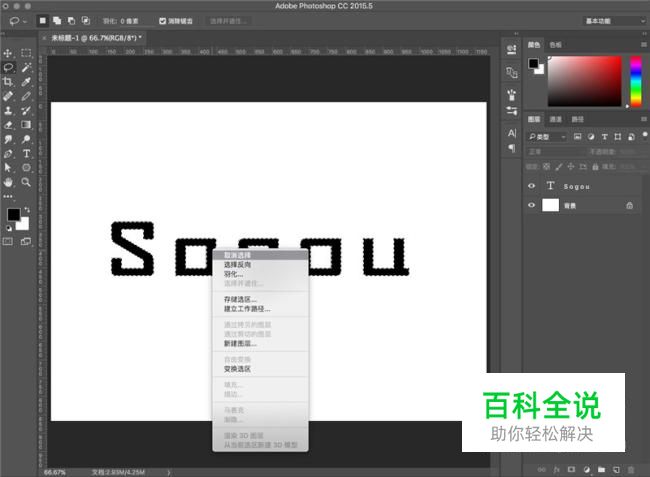Hide the 背景 background layer
This screenshot has height=477, width=650.
[x=531, y=205]
